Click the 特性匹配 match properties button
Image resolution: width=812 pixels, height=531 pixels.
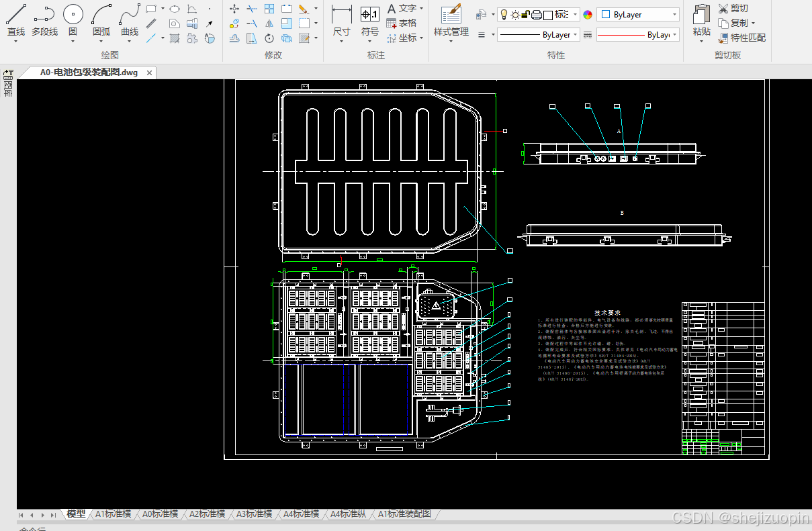[742, 38]
